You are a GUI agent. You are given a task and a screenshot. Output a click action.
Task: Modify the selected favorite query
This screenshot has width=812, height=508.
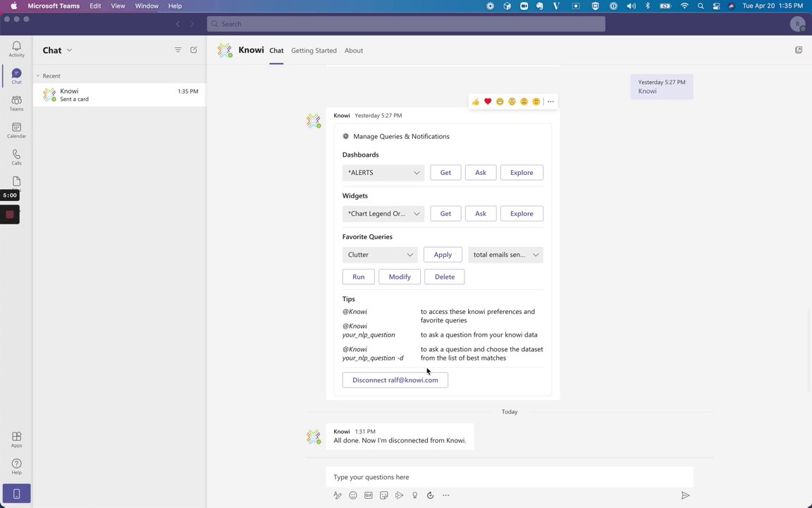pos(400,277)
